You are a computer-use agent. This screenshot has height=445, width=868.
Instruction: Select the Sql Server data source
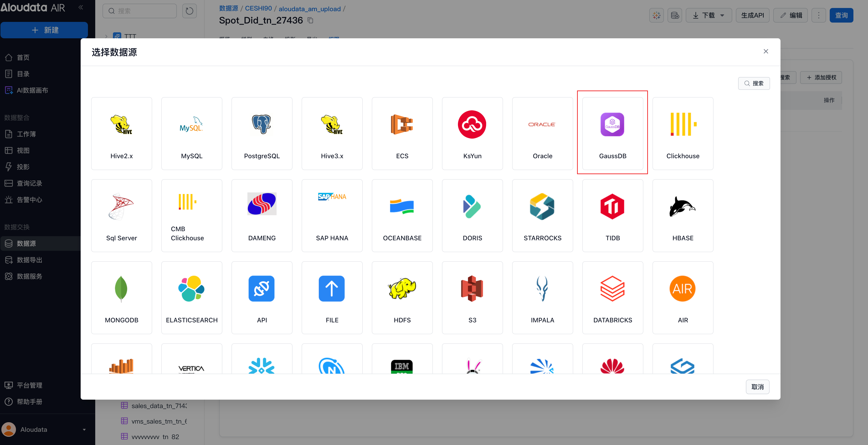pos(121,215)
